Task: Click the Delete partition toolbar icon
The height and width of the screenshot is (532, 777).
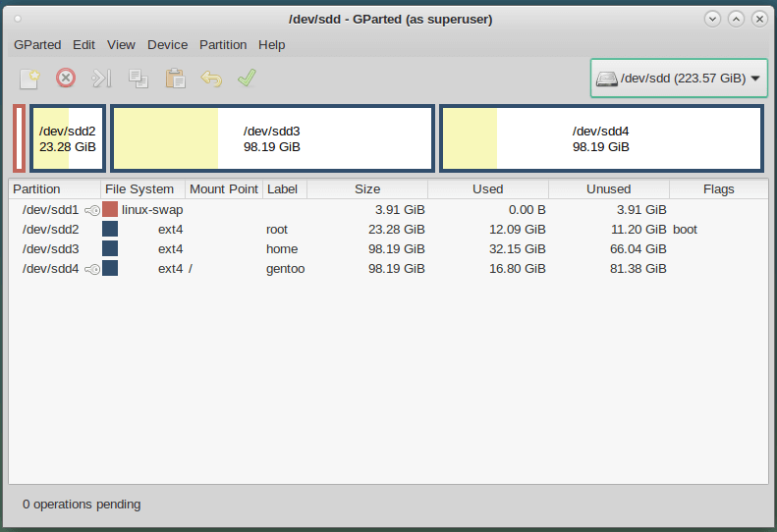Action: 66,79
